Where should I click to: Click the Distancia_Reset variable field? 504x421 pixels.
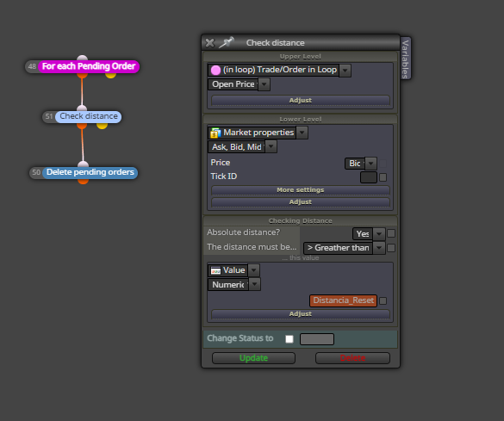[x=343, y=300]
